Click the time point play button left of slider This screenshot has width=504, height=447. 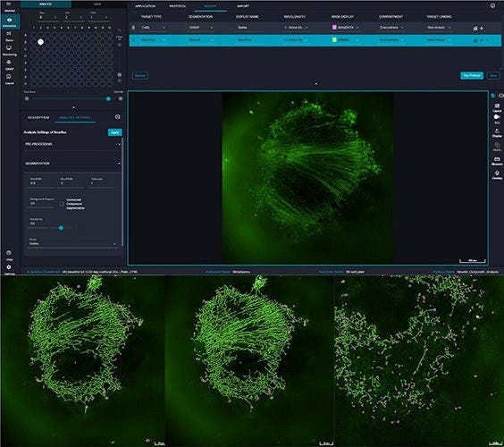pos(27,98)
